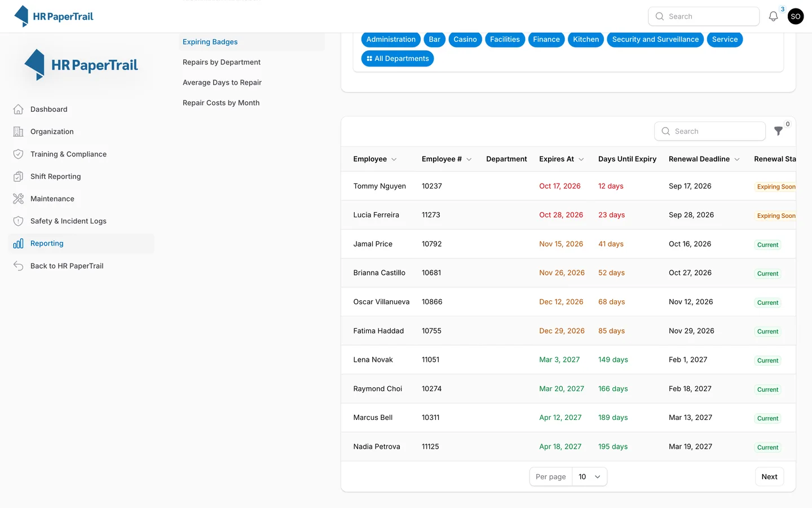Toggle the Casino department filter
This screenshot has width=812, height=508.
click(x=465, y=40)
